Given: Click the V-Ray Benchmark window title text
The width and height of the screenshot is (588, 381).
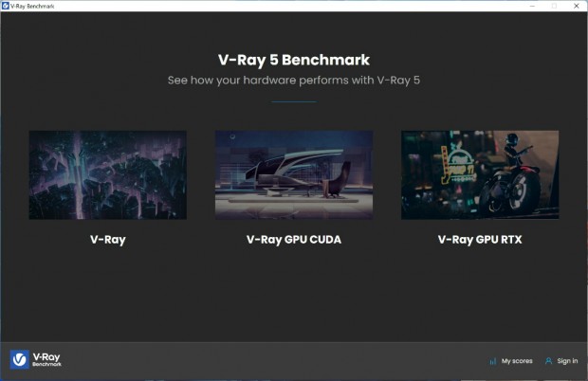Looking at the screenshot, I should 32,6.
